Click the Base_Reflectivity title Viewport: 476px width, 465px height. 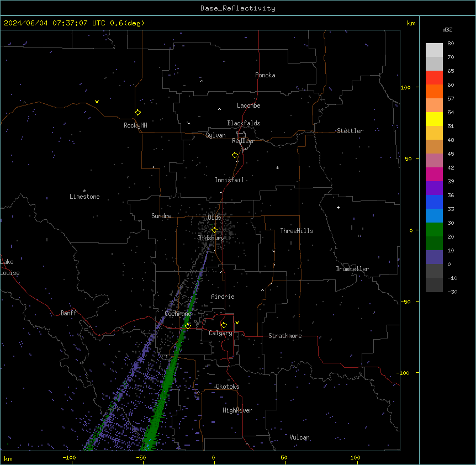click(x=238, y=8)
